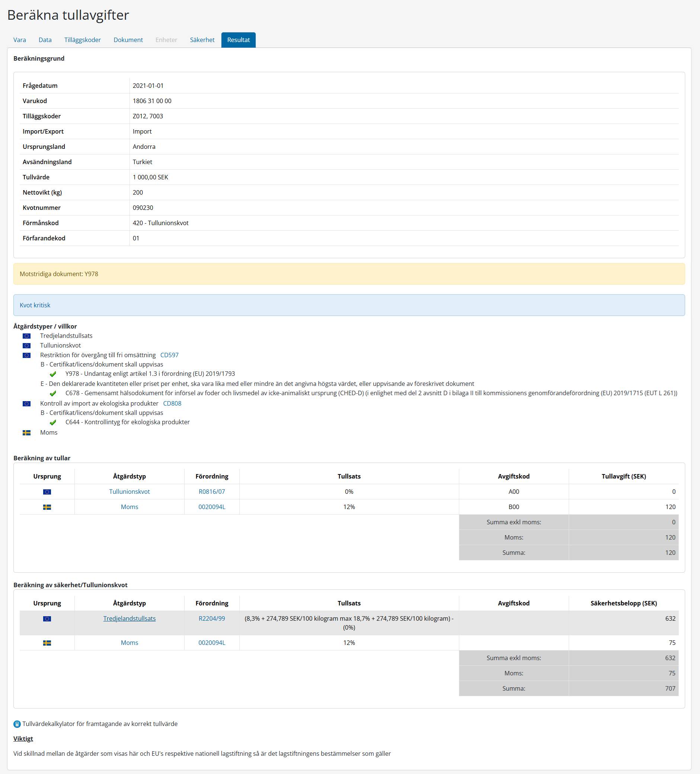Click the calculator icon beside Tullvärdekalkylator
Screen dimensions: 700x774
click(x=17, y=724)
